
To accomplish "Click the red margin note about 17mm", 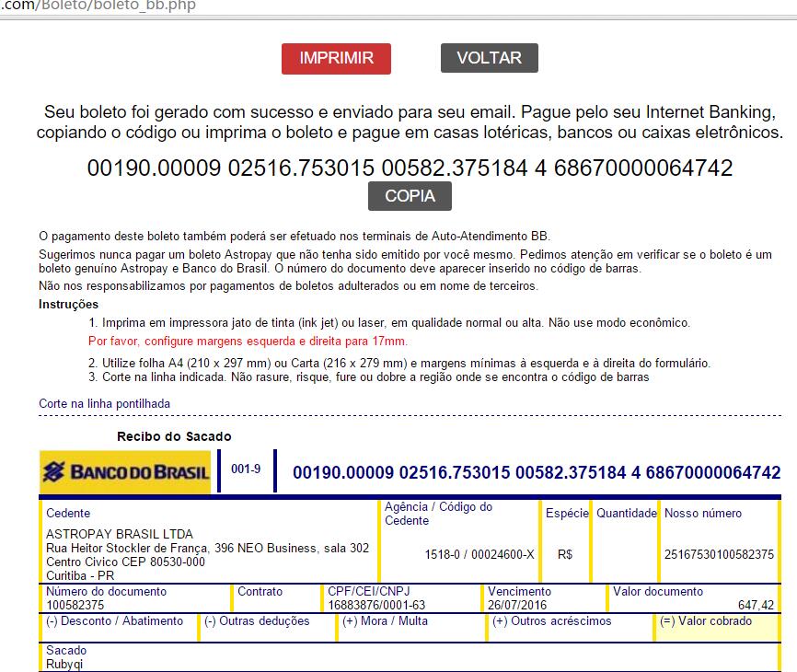I will point(248,341).
